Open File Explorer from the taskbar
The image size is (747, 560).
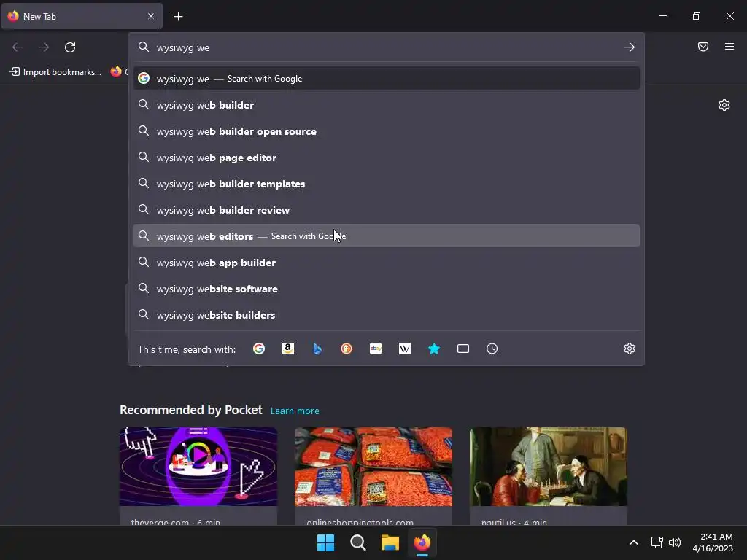point(390,542)
